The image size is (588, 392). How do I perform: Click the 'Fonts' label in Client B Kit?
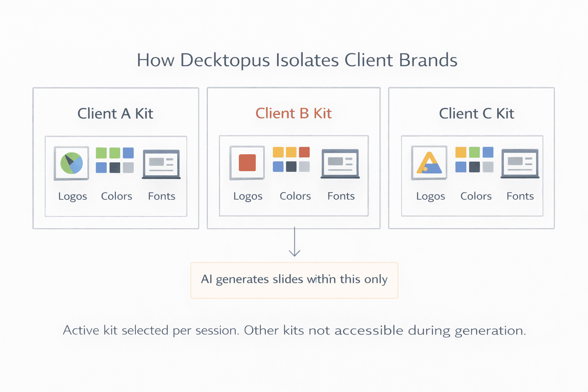341,196
